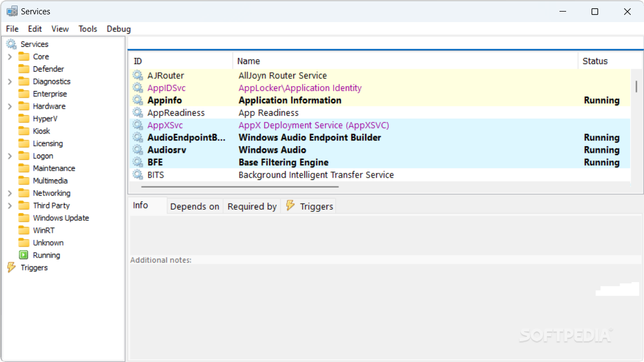Click the Services app icon in title bar
The height and width of the screenshot is (362, 644).
tap(12, 11)
